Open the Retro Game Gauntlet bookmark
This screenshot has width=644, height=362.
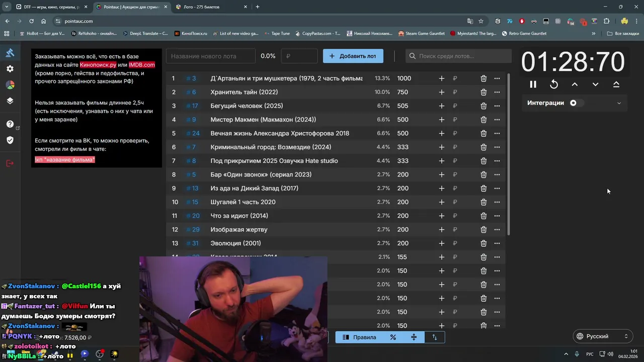pyautogui.click(x=524, y=34)
